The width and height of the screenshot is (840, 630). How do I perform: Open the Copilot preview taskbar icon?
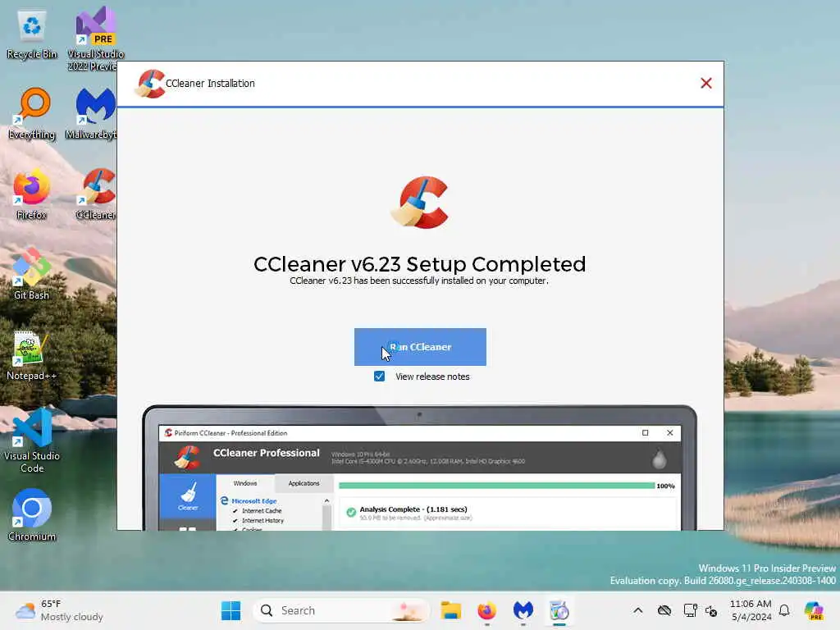814,610
